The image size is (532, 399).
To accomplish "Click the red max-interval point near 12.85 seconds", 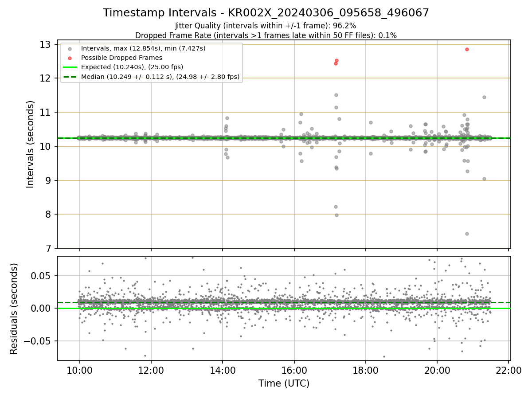I will 467,49.
